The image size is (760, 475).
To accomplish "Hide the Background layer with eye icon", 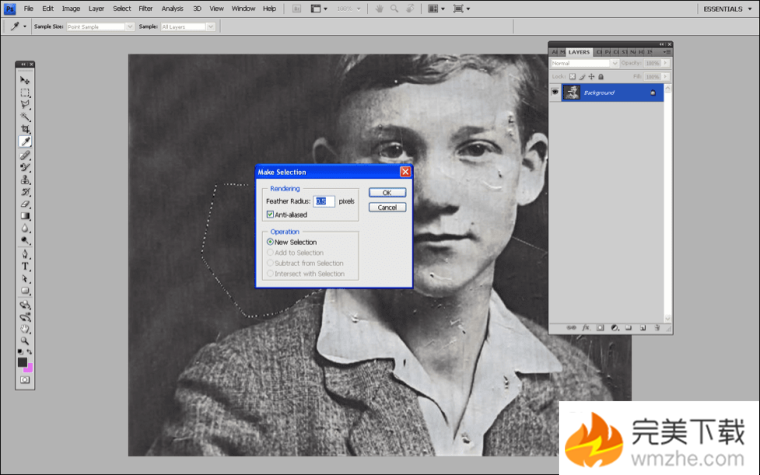I will click(555, 92).
